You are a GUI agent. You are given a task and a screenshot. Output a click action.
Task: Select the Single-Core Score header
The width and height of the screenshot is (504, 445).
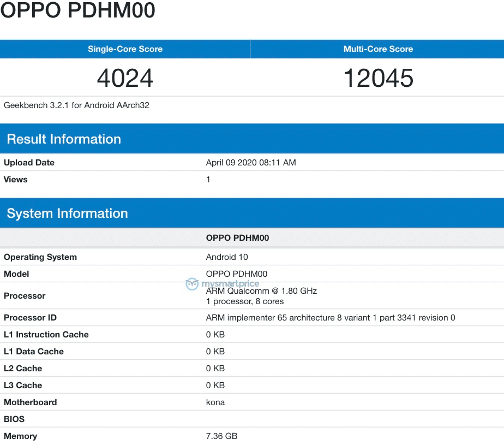tap(125, 49)
